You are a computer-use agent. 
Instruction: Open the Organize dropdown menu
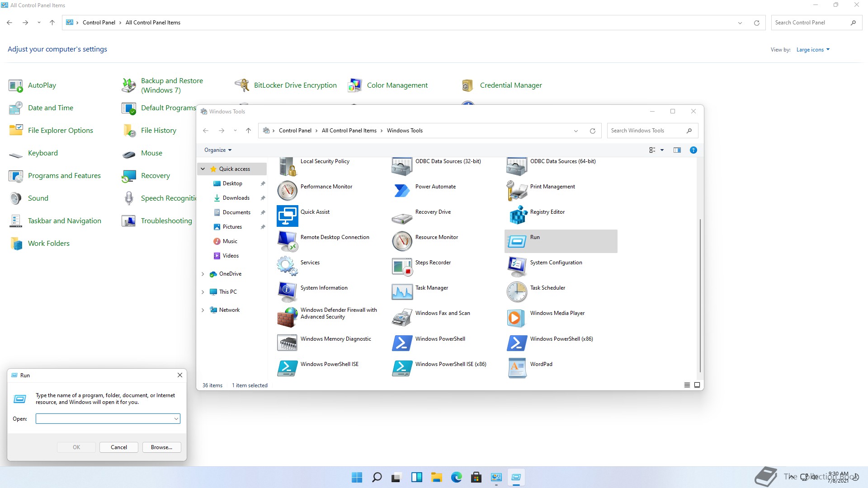pos(218,150)
